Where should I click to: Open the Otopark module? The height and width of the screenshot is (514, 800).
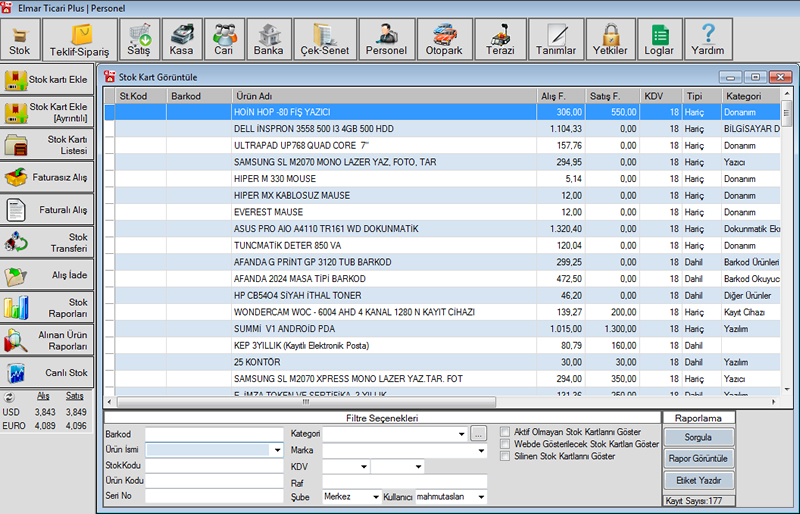point(443,39)
